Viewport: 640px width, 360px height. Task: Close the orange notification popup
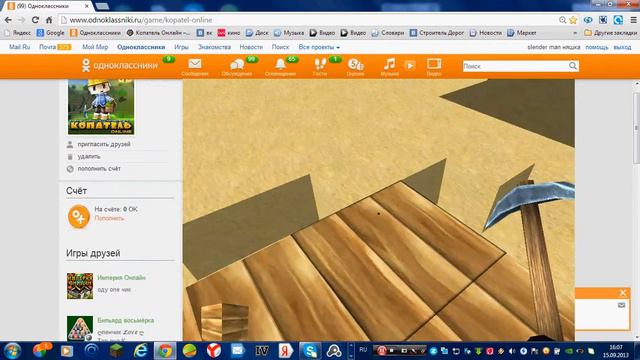[623, 293]
